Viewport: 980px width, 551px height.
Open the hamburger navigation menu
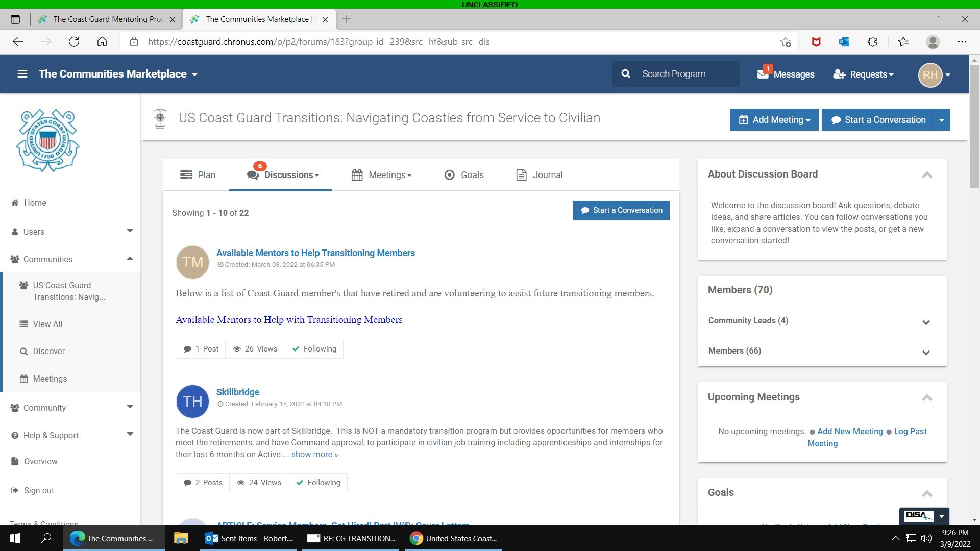click(x=22, y=74)
